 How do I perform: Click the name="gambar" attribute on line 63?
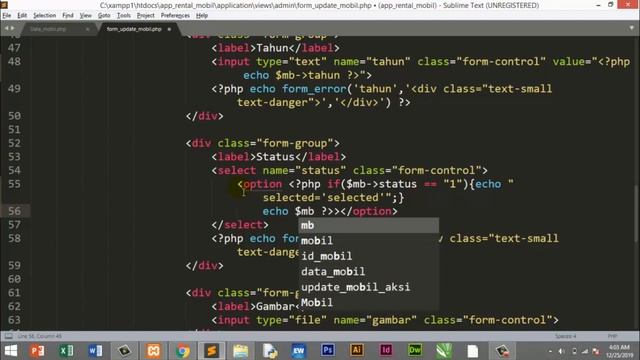click(375, 320)
